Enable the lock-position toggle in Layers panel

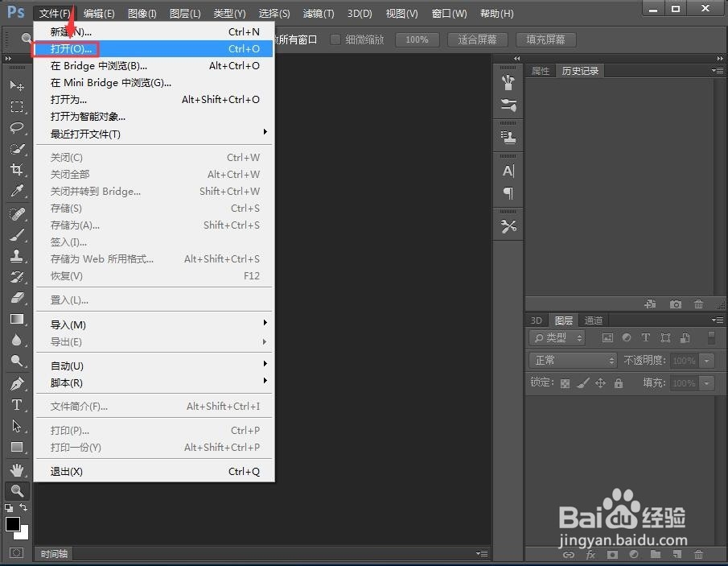click(600, 383)
